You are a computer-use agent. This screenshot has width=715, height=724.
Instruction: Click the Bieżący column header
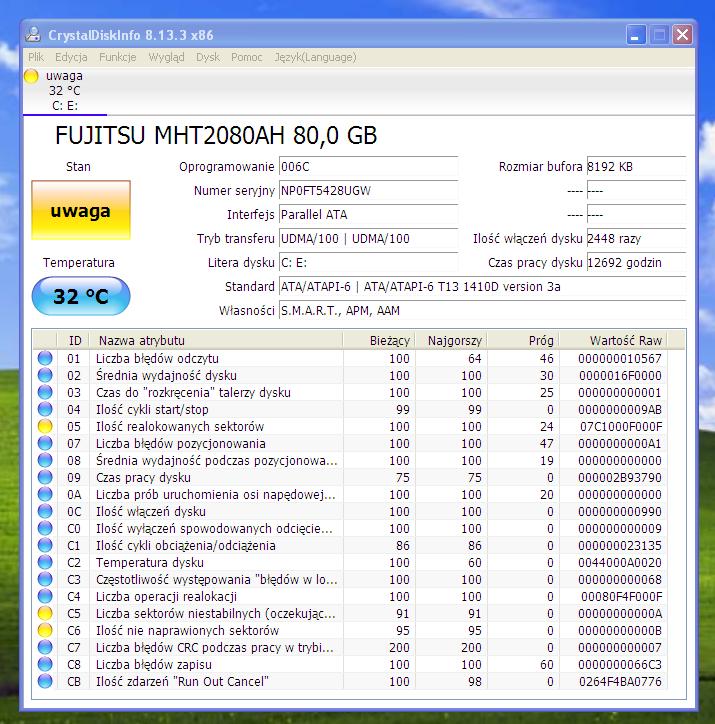[379, 340]
